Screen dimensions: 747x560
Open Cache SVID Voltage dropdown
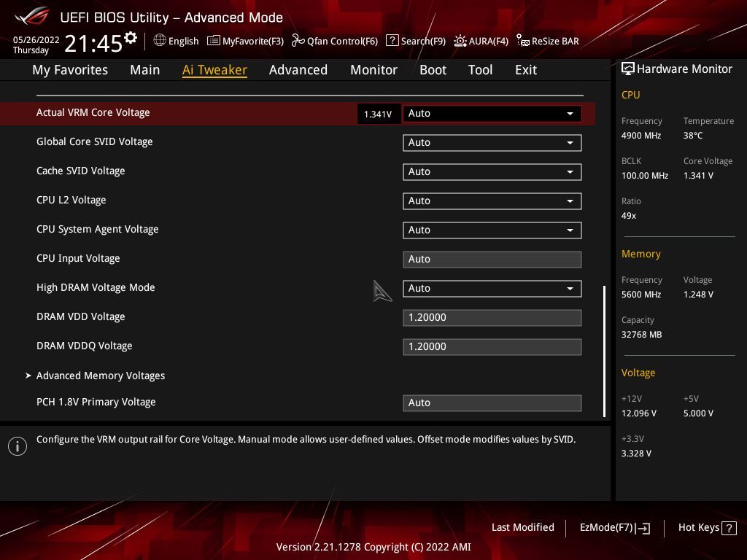(x=492, y=171)
